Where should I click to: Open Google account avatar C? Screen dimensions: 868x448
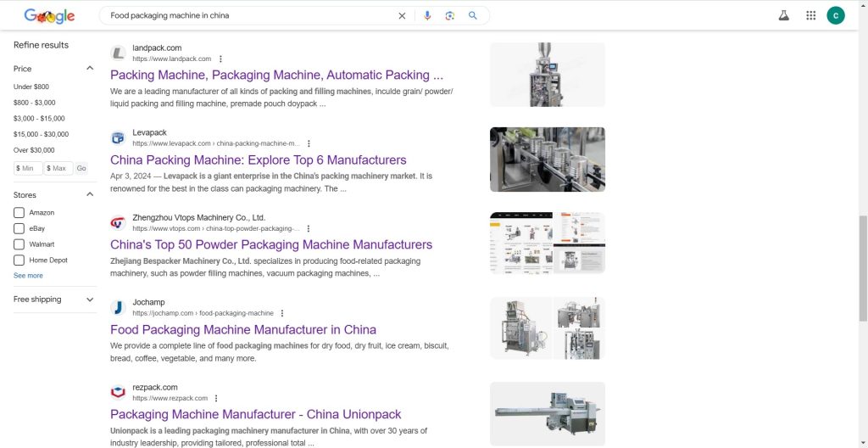click(x=835, y=15)
